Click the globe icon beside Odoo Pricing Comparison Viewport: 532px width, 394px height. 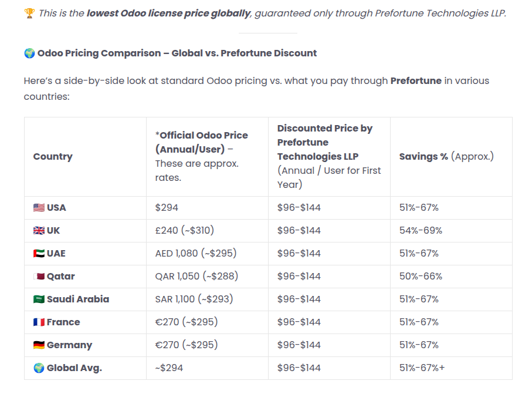click(x=29, y=53)
